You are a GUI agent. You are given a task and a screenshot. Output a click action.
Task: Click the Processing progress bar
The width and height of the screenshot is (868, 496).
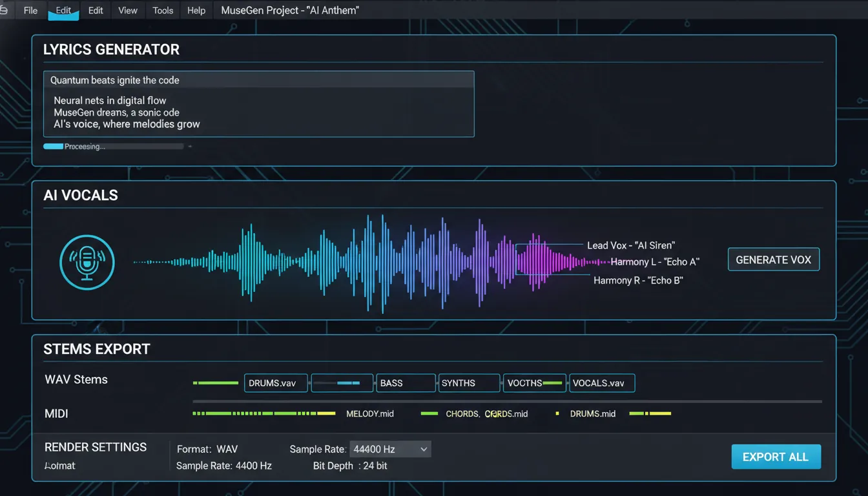(114, 147)
